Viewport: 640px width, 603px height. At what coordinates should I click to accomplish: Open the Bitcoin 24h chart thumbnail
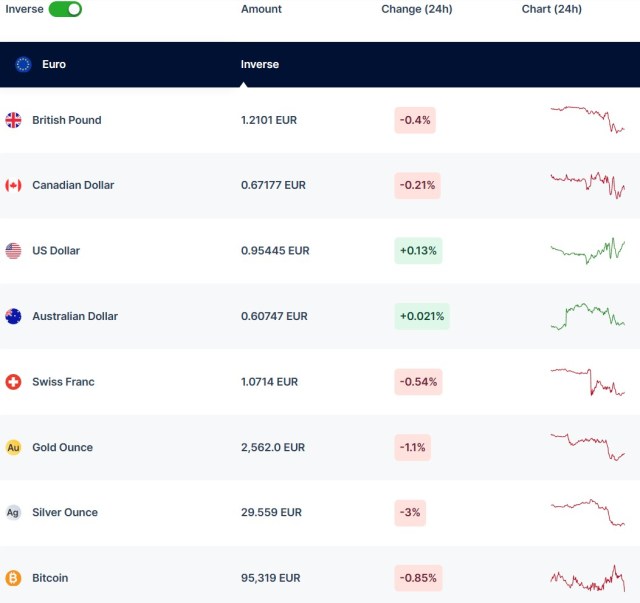(587, 578)
